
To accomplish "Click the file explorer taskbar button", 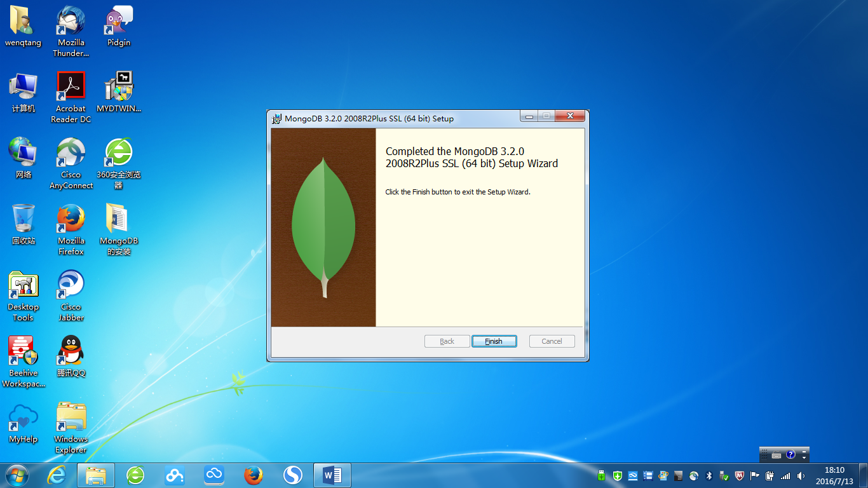I will pyautogui.click(x=96, y=475).
